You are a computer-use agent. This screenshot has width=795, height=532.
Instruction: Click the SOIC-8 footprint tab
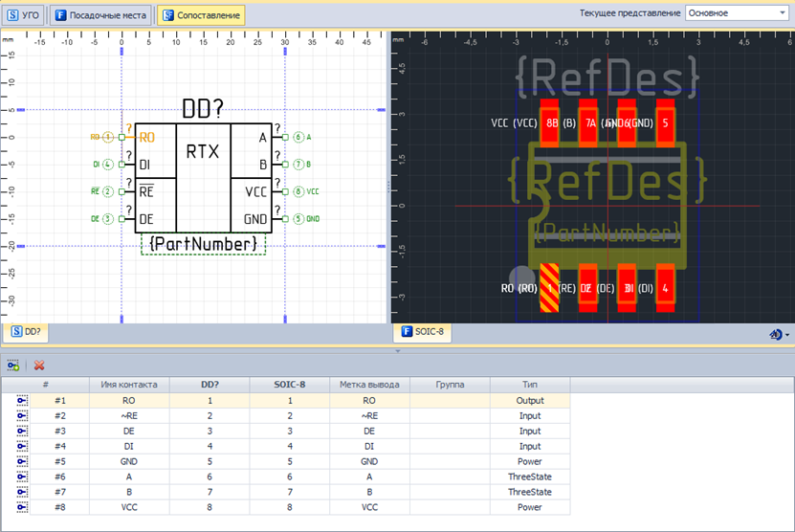coord(423,332)
